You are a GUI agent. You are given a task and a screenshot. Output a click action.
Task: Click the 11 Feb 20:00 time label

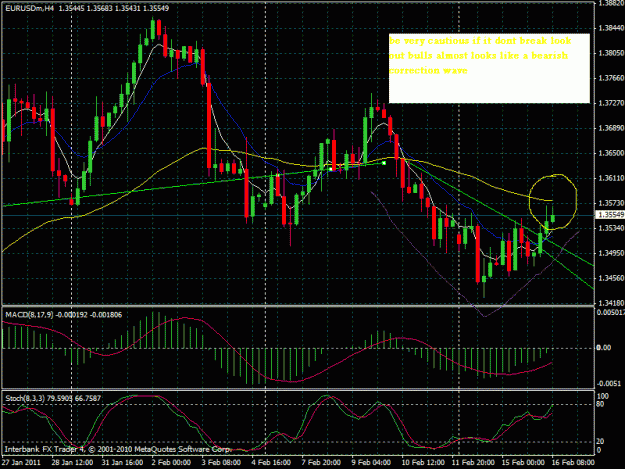[x=473, y=462]
